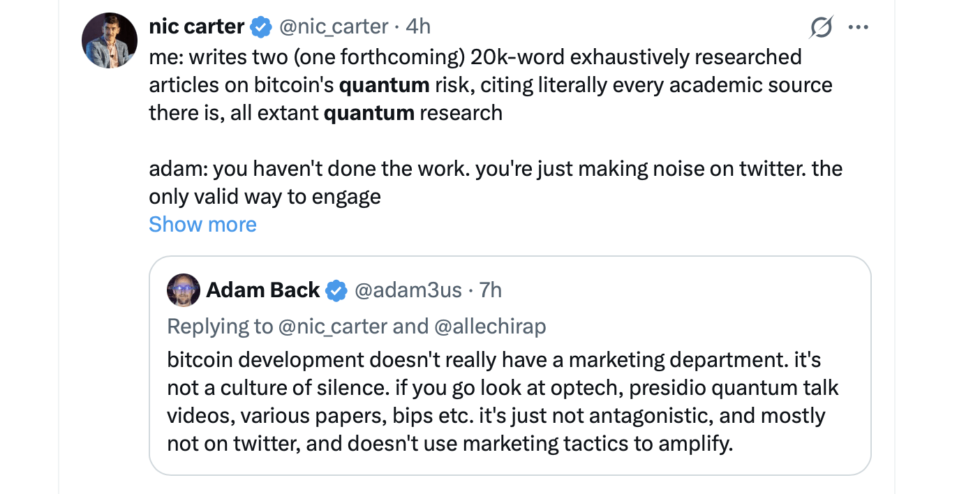Screen dimensions: 980x494
Task: Expand the truncated tweet via Show more
Action: pos(202,224)
